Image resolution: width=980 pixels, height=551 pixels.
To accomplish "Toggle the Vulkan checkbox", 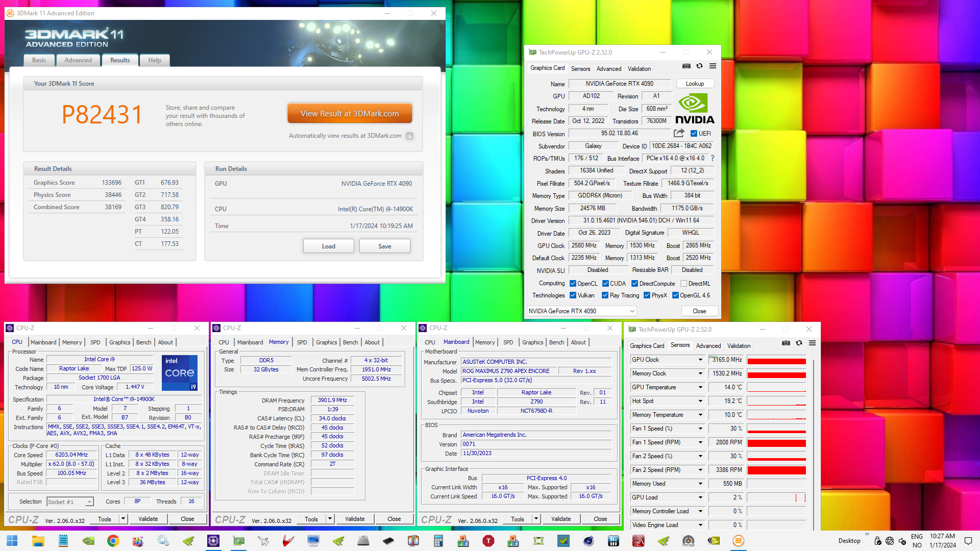I will click(573, 295).
